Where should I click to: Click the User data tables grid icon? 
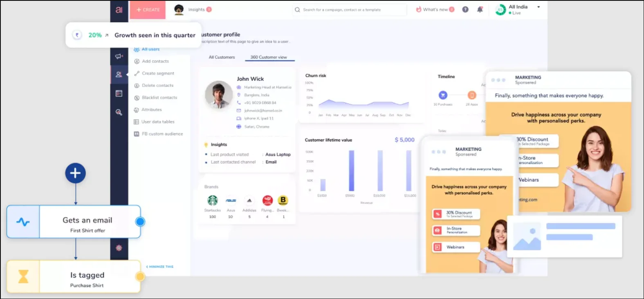[x=137, y=122]
